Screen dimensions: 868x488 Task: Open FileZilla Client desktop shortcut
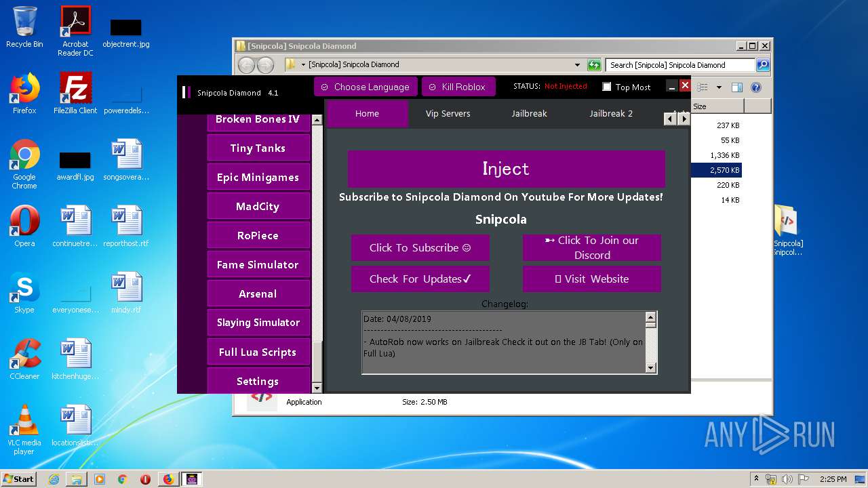pyautogui.click(x=75, y=94)
